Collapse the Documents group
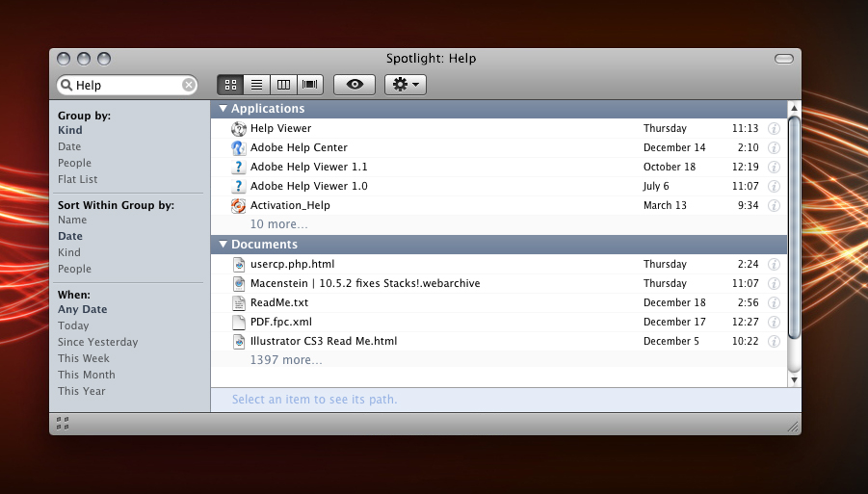Viewport: 868px width, 494px height. pyautogui.click(x=224, y=244)
